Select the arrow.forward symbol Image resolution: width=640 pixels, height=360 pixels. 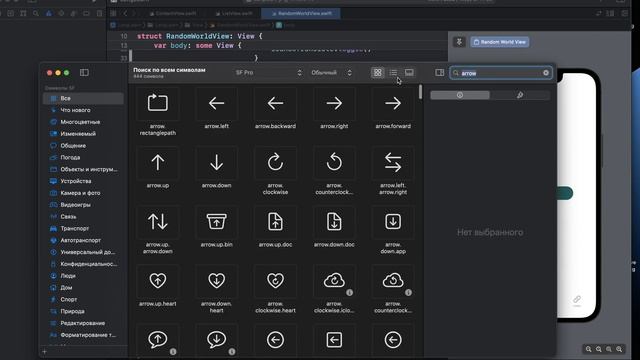(x=393, y=103)
